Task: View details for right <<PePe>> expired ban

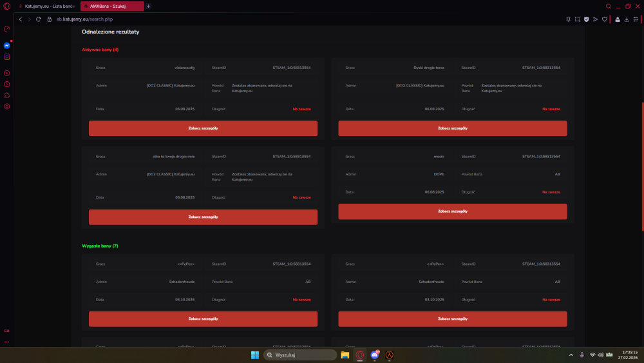Action: (453, 319)
